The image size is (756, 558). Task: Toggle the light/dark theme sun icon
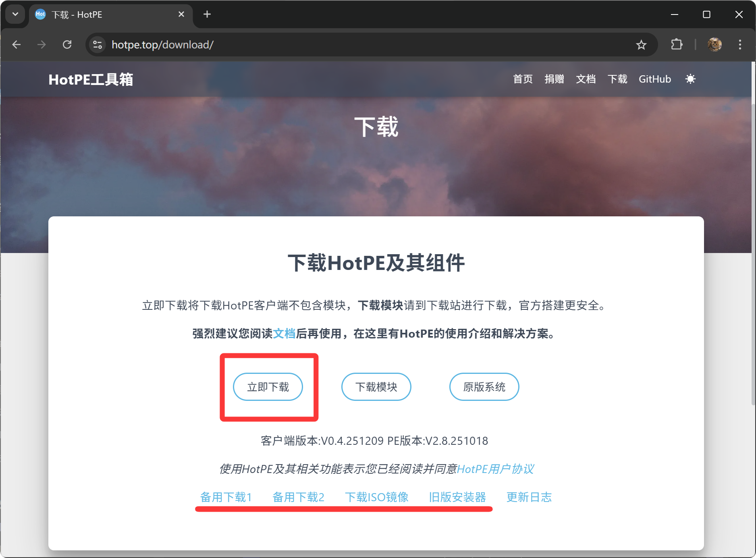690,79
